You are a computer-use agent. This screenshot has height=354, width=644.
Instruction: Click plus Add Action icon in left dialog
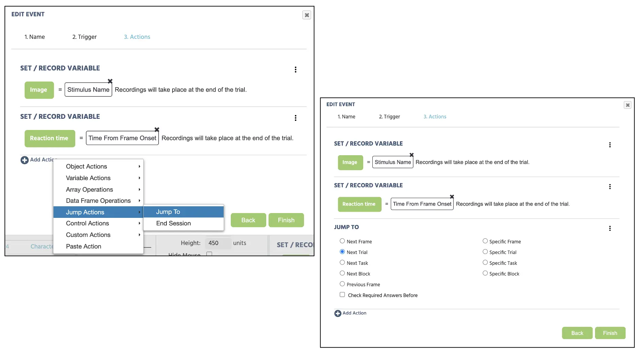coord(25,160)
